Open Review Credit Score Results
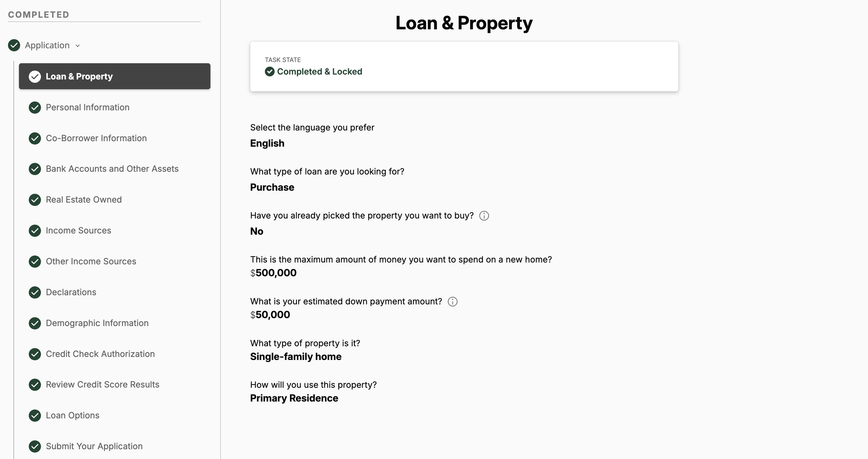The width and height of the screenshot is (868, 459). tap(102, 384)
